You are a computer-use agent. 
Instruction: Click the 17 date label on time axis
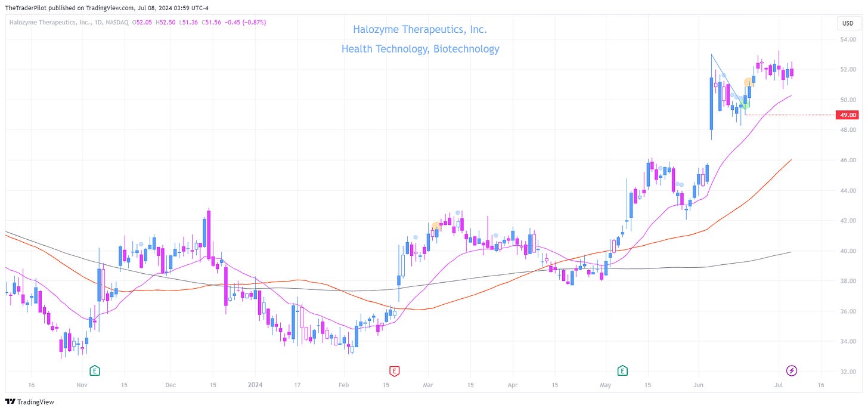coord(296,385)
